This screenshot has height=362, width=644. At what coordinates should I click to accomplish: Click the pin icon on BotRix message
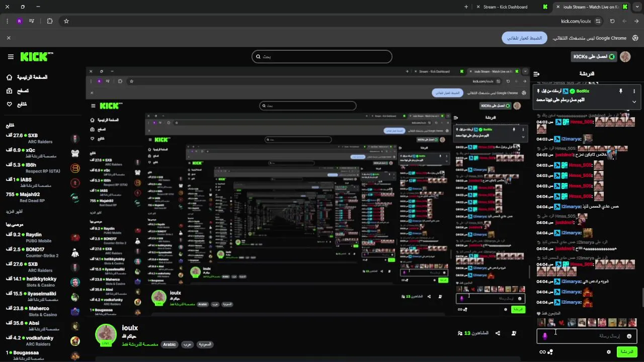point(620,91)
